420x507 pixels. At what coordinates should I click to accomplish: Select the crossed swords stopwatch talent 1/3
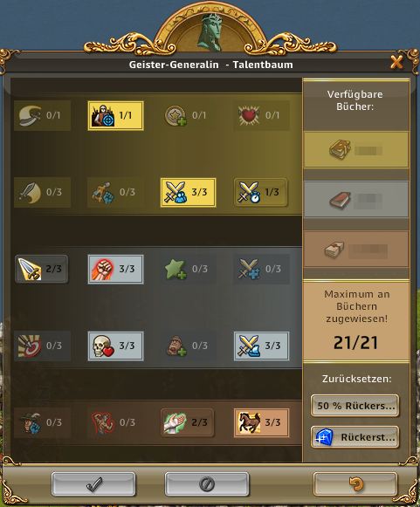(x=261, y=192)
